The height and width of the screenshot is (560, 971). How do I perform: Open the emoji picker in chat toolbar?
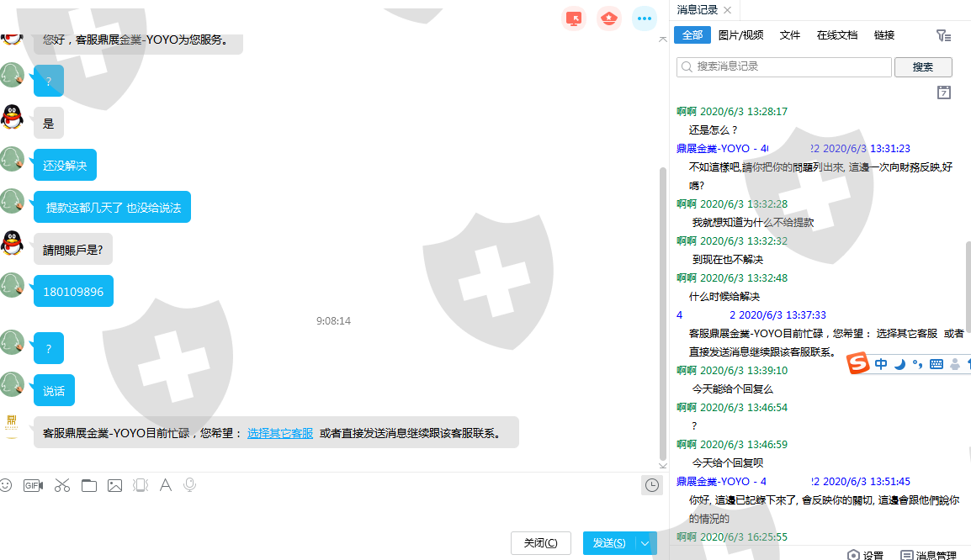[7, 485]
